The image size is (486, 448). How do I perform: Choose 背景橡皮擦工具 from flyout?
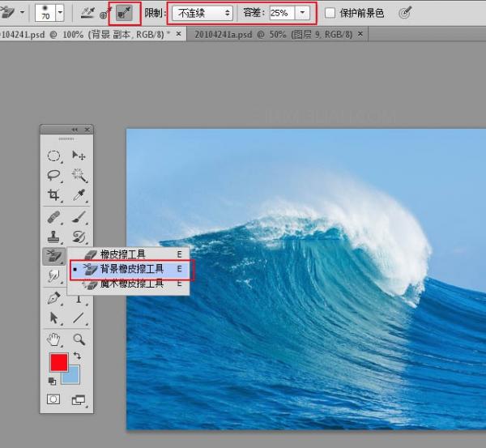click(x=129, y=269)
